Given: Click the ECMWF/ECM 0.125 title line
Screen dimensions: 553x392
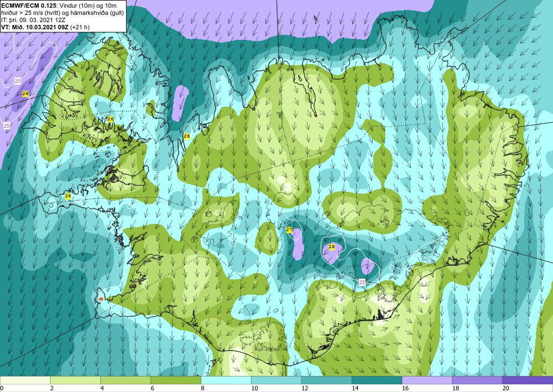Looking at the screenshot, I should (x=59, y=6).
